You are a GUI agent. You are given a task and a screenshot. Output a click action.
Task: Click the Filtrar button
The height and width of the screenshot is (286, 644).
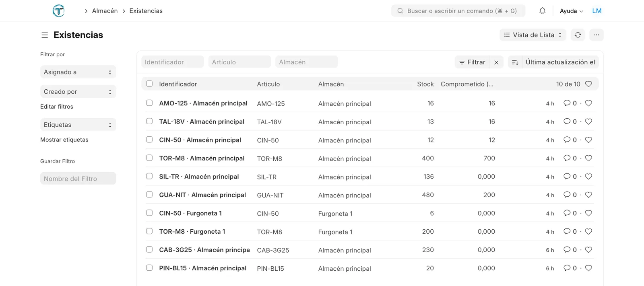(x=472, y=62)
